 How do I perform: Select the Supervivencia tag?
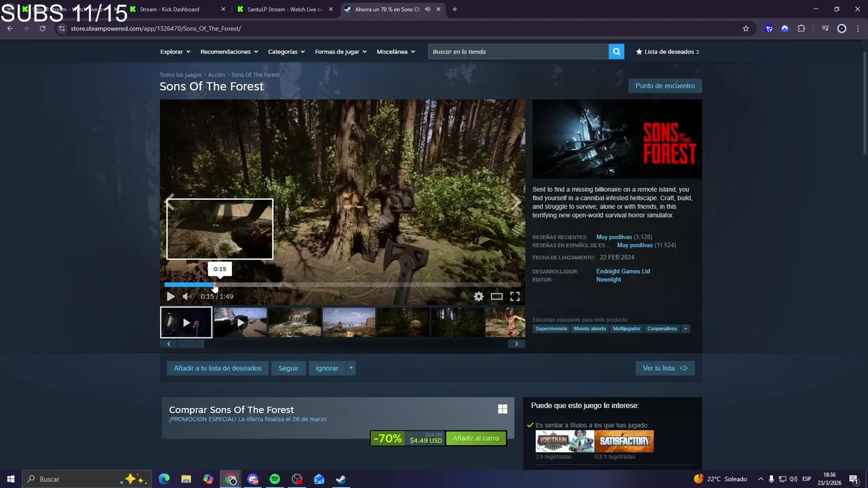click(x=551, y=329)
